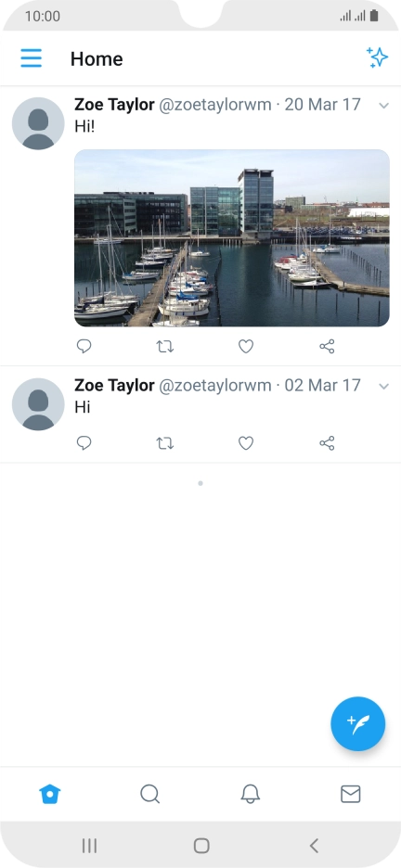401x868 pixels.
Task: Open the marina harbor photo
Action: (232, 238)
